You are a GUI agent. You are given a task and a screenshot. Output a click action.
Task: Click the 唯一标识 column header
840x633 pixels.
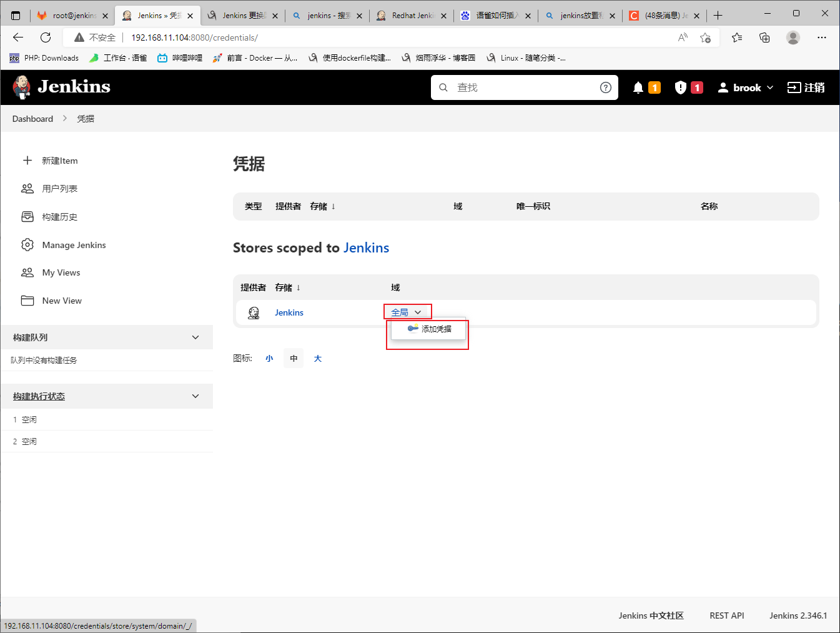point(533,206)
